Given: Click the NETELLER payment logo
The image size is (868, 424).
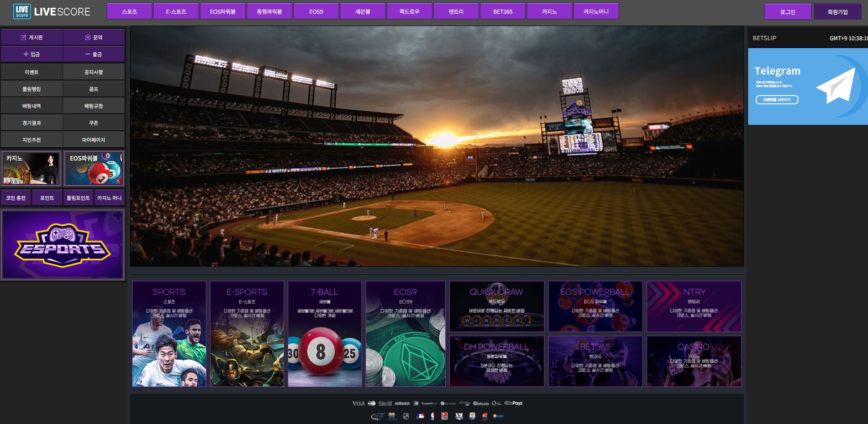Looking at the screenshot, I should [402, 403].
